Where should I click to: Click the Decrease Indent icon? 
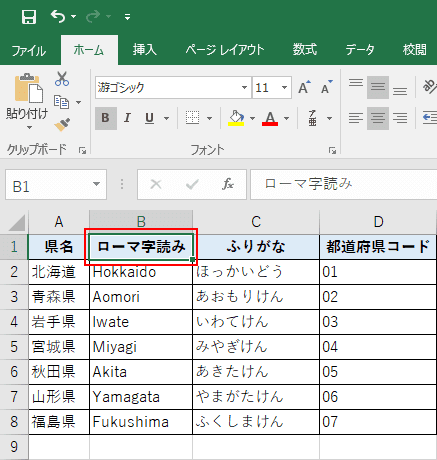(430, 118)
